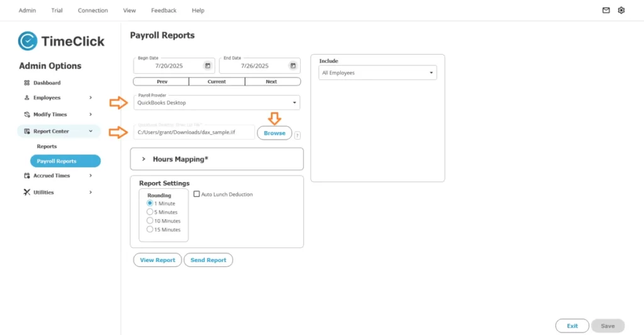Expand the Modify Times submenu chevron
This screenshot has height=335, width=644.
[x=91, y=114]
